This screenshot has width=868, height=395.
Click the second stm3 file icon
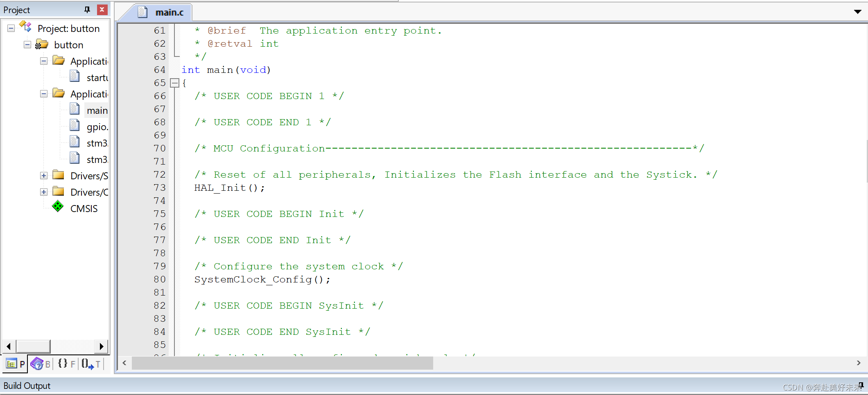pos(75,158)
